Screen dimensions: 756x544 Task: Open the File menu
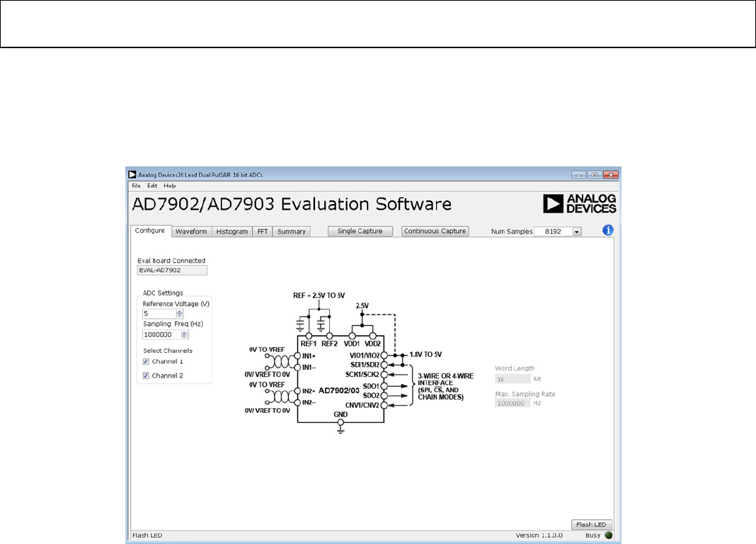pos(136,186)
